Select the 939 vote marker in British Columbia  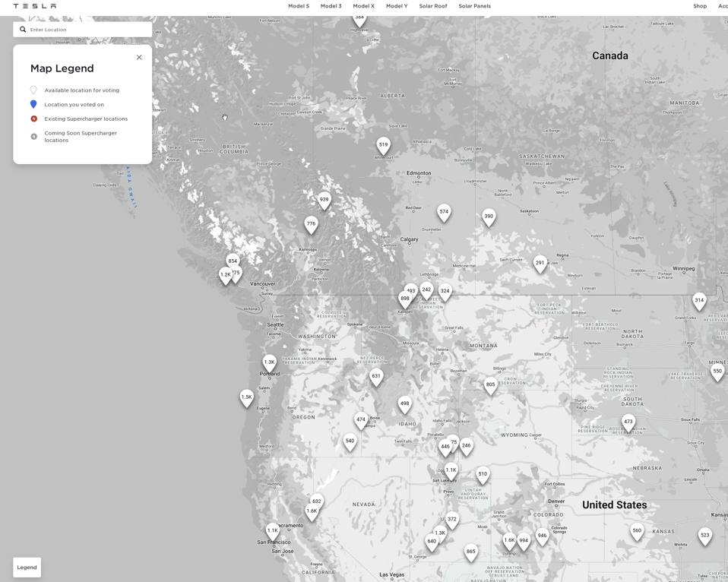pos(324,199)
